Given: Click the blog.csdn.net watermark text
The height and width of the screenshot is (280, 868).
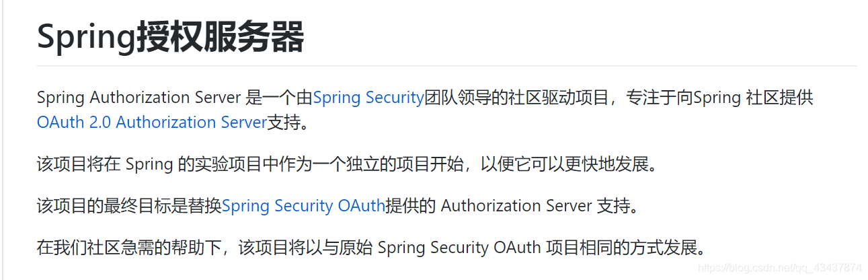Looking at the screenshot, I should point(780,268).
